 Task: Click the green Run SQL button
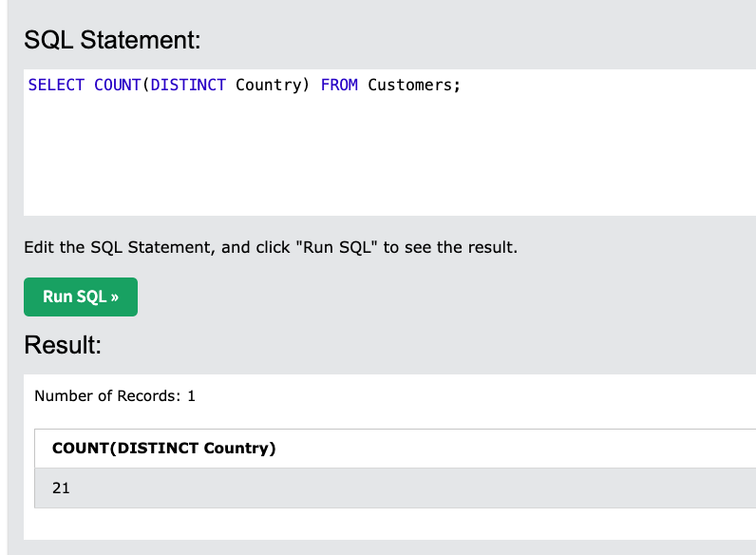click(81, 297)
